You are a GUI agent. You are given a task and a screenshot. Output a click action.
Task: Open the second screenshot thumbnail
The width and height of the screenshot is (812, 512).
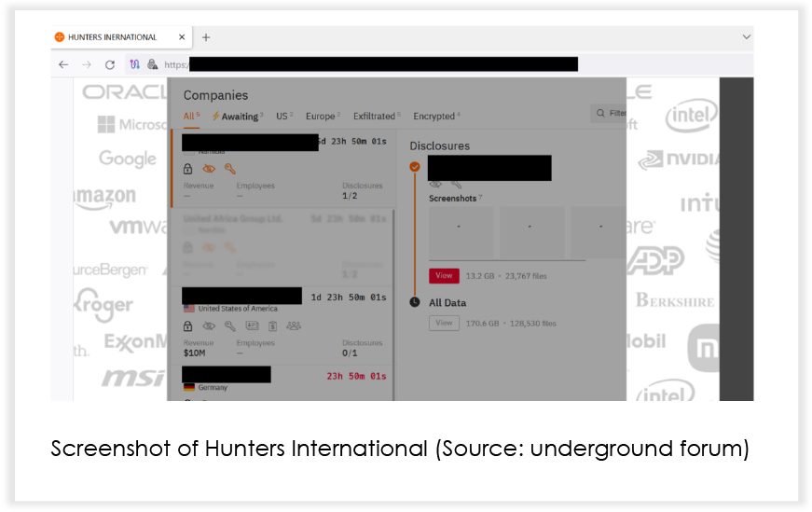tap(531, 231)
